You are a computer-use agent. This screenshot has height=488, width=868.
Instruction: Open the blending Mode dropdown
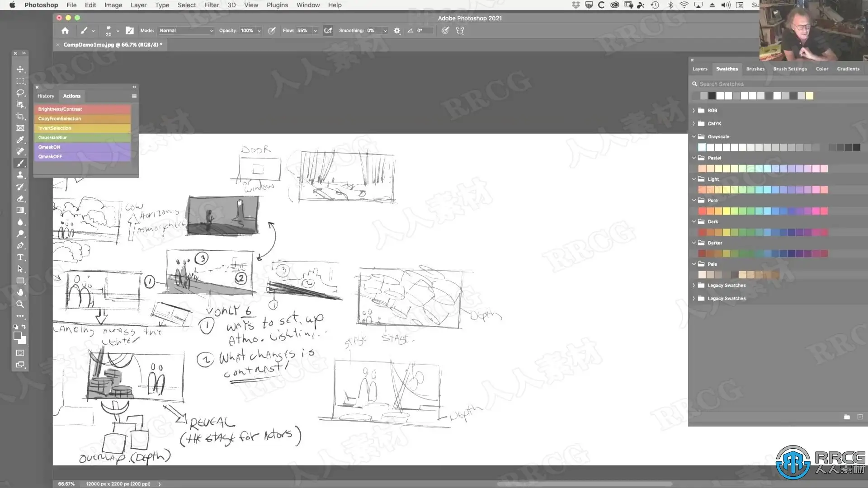[186, 31]
